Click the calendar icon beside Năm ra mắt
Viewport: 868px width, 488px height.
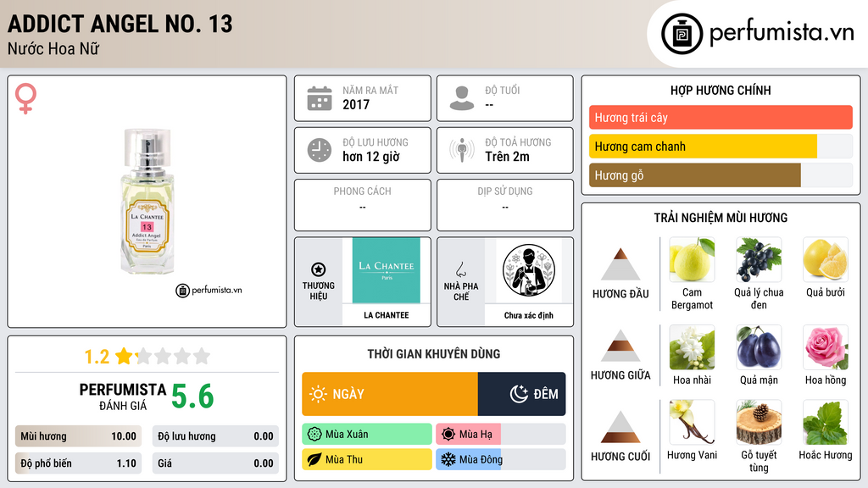[320, 98]
